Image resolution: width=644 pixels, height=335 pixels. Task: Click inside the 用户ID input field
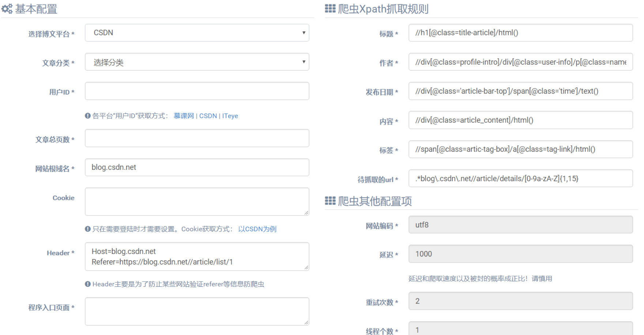click(x=197, y=91)
